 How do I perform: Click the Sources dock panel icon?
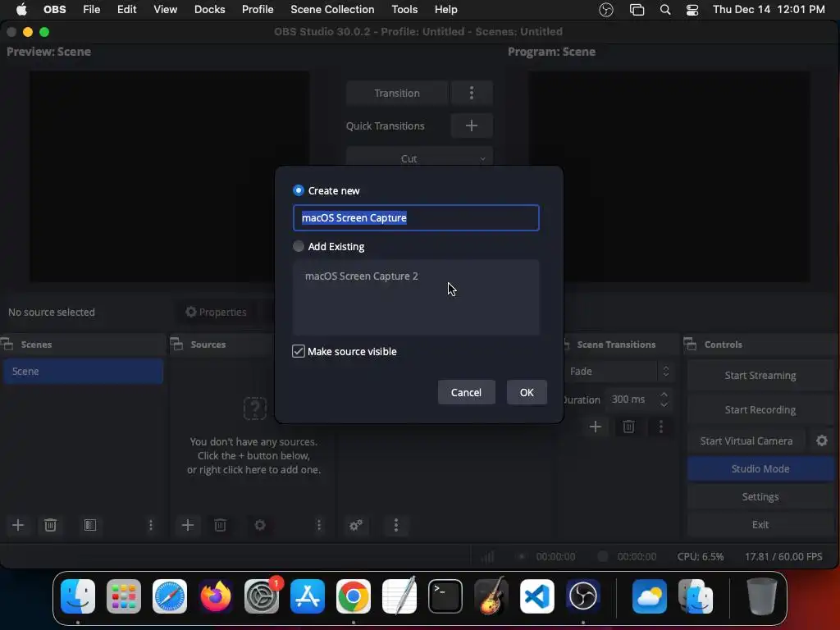tap(177, 344)
